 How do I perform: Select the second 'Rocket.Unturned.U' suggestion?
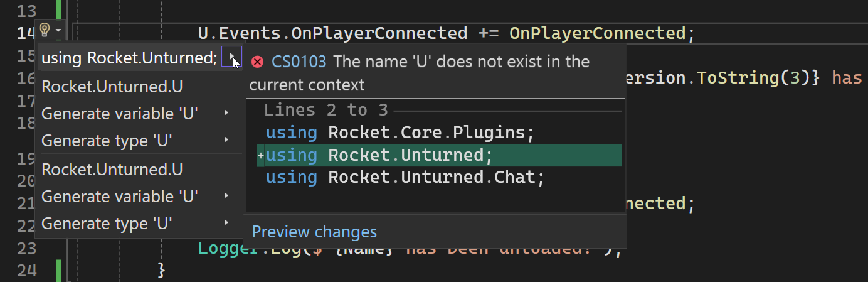pyautogui.click(x=112, y=170)
